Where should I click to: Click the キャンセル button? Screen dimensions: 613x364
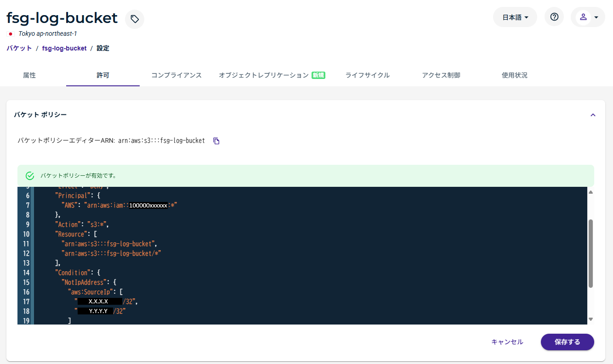(507, 342)
